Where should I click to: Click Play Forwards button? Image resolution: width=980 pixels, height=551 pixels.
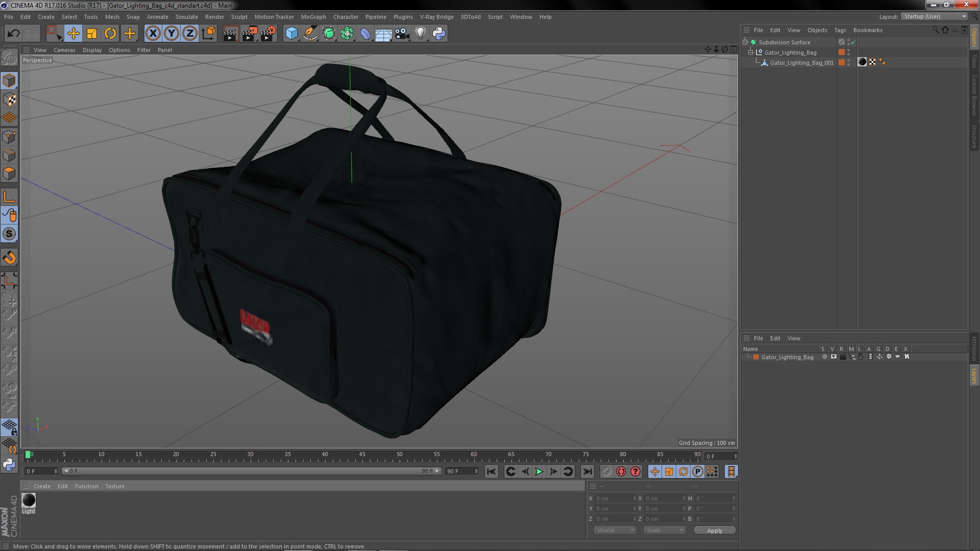click(x=539, y=472)
